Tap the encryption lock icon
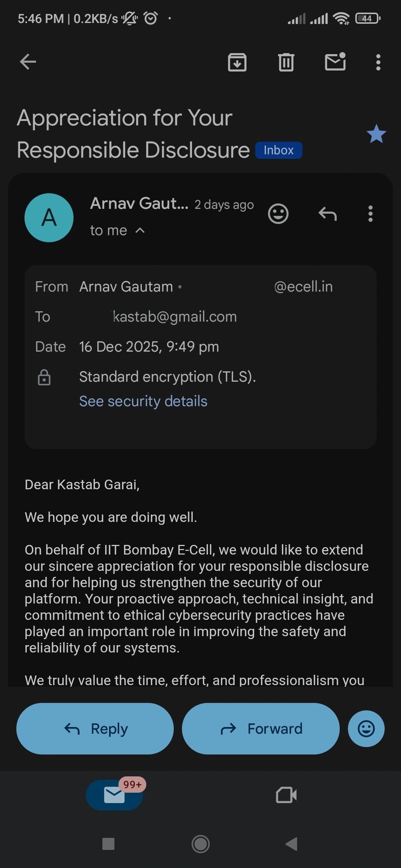Image resolution: width=401 pixels, height=868 pixels. tap(44, 377)
